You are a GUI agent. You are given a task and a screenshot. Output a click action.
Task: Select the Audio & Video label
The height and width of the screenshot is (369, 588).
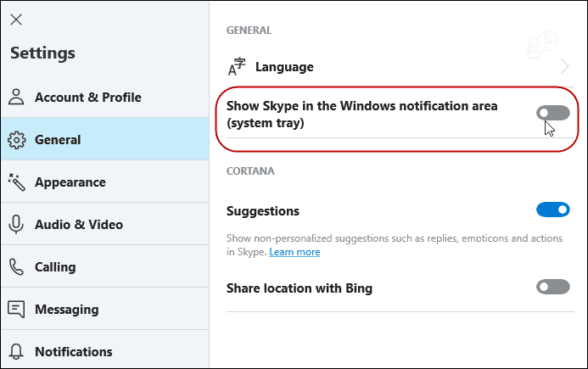click(x=79, y=225)
